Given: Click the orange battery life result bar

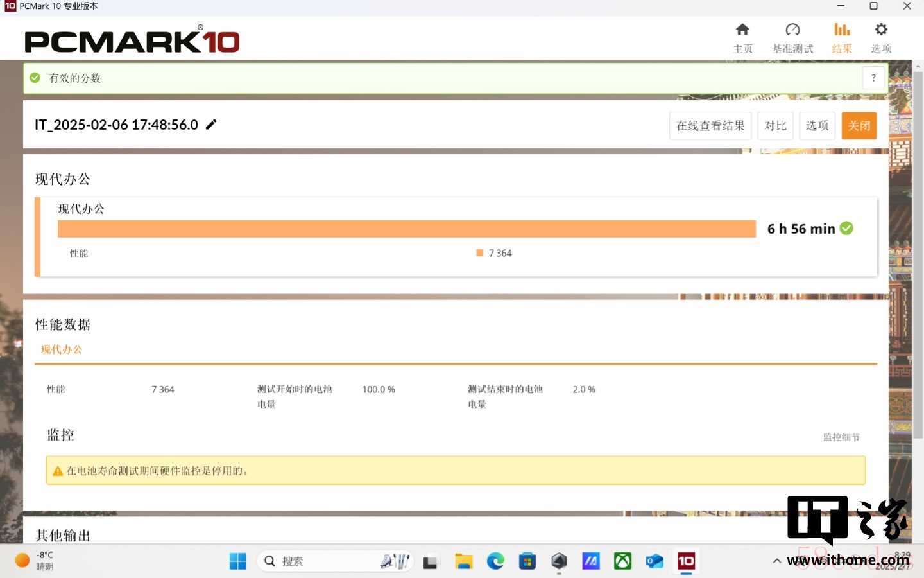Looking at the screenshot, I should [x=406, y=229].
